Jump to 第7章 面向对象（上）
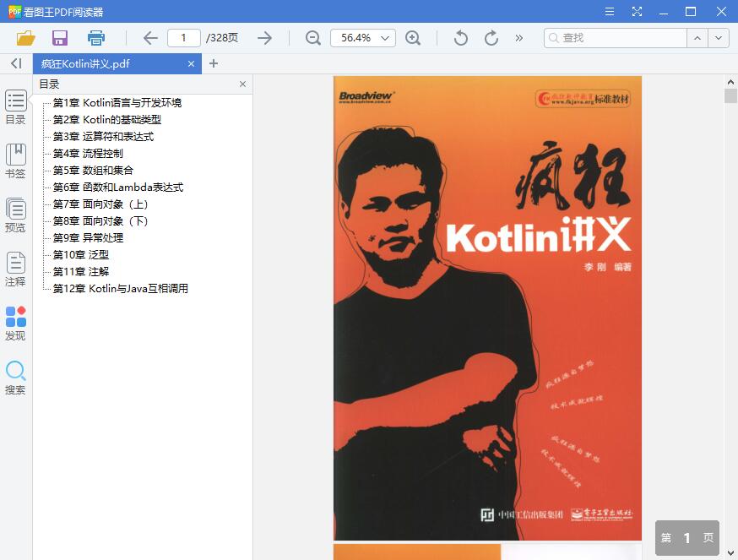Screen dimensions: 738x560 pyautogui.click(x=100, y=204)
